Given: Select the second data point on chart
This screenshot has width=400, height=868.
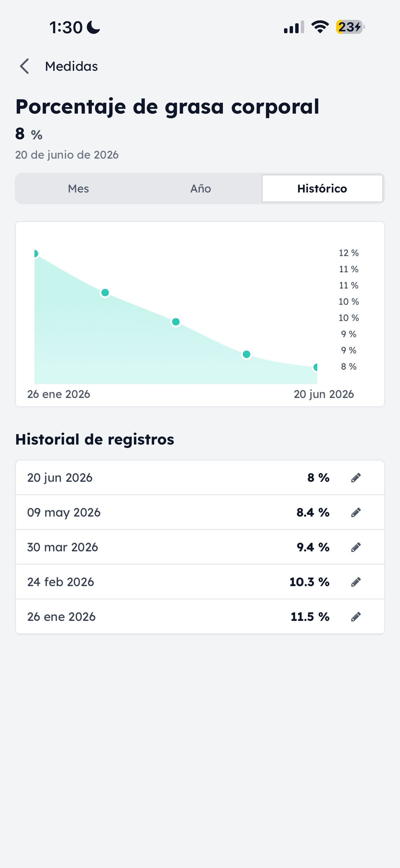Looking at the screenshot, I should tap(105, 292).
